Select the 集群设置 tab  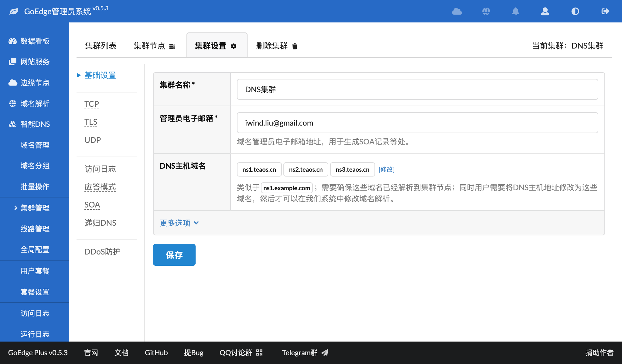(217, 45)
